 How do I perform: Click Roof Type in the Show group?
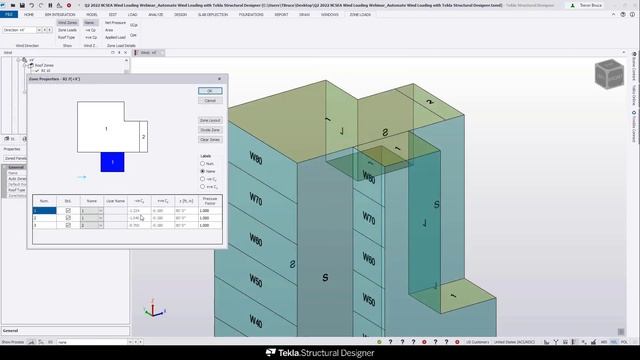tap(66, 37)
